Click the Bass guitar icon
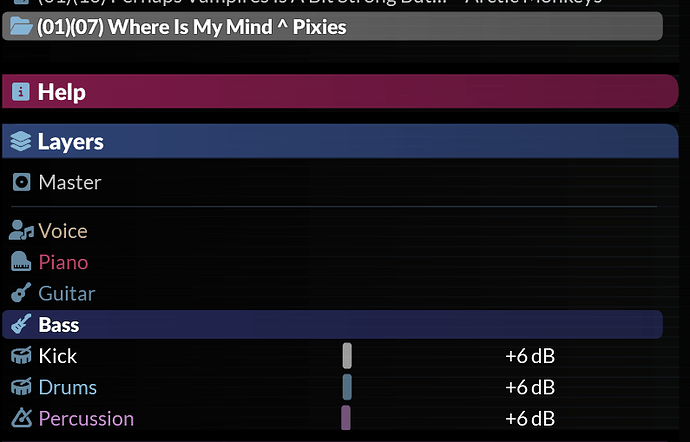This screenshot has width=690, height=442. [21, 324]
